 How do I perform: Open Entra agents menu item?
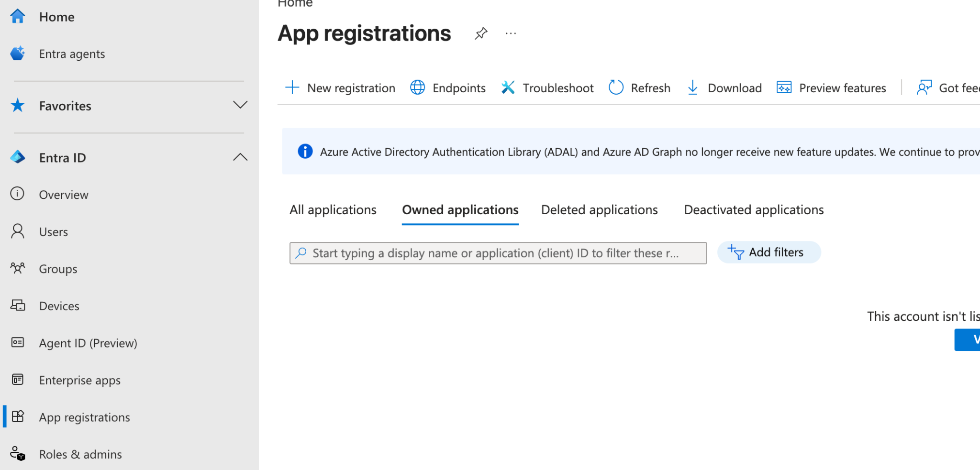click(72, 54)
